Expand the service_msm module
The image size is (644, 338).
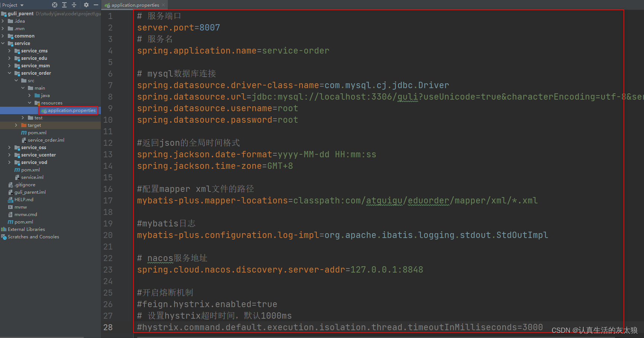(10, 66)
